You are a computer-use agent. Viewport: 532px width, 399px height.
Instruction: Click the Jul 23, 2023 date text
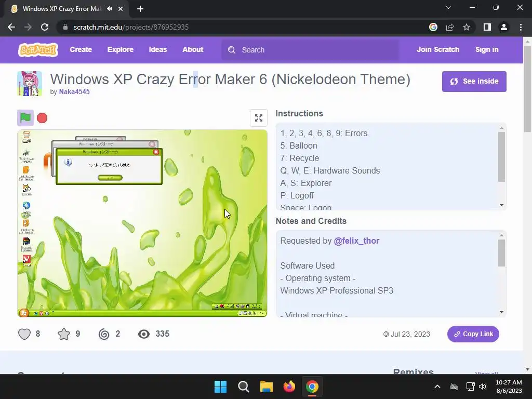point(410,334)
